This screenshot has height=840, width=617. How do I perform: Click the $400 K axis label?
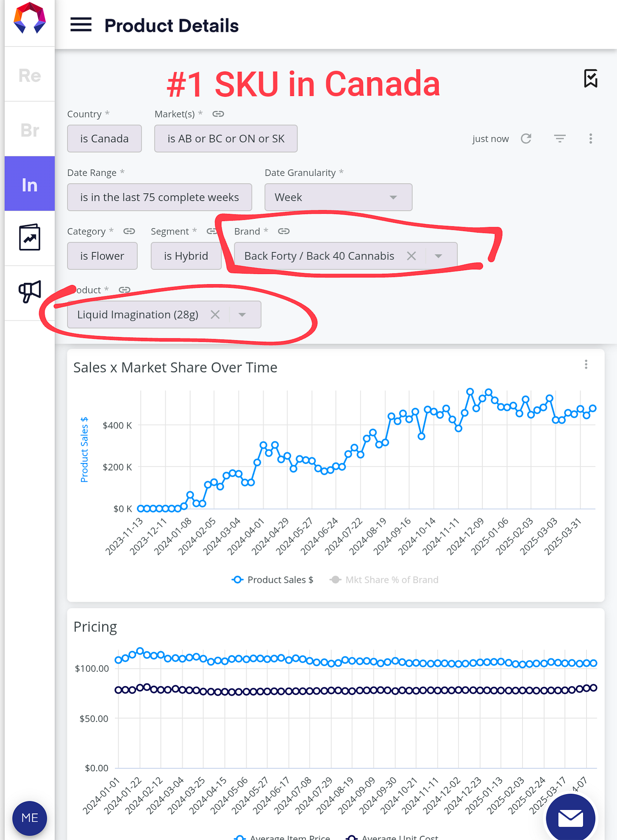pos(117,425)
